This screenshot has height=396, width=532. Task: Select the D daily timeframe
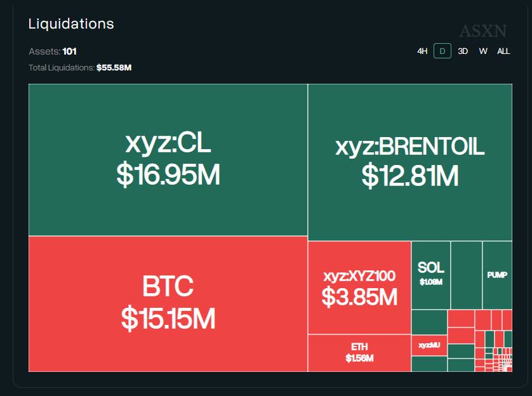click(x=442, y=51)
